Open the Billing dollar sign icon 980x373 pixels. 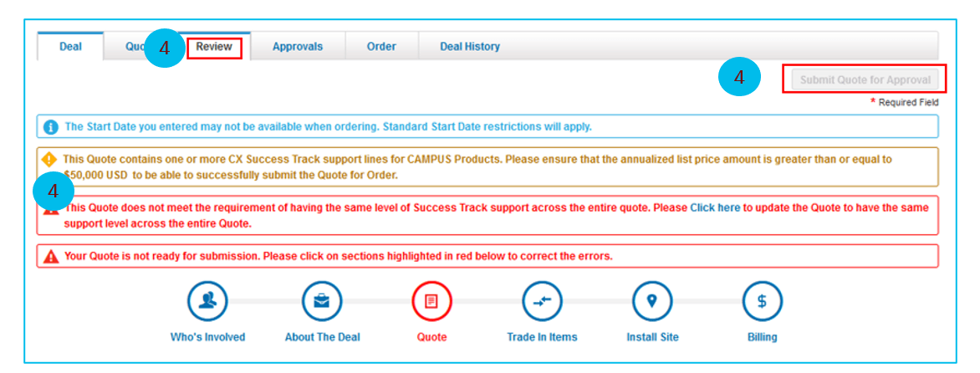tap(762, 301)
